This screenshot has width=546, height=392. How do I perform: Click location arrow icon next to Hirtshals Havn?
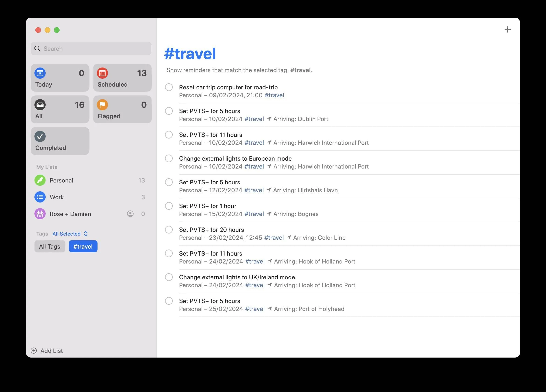269,190
